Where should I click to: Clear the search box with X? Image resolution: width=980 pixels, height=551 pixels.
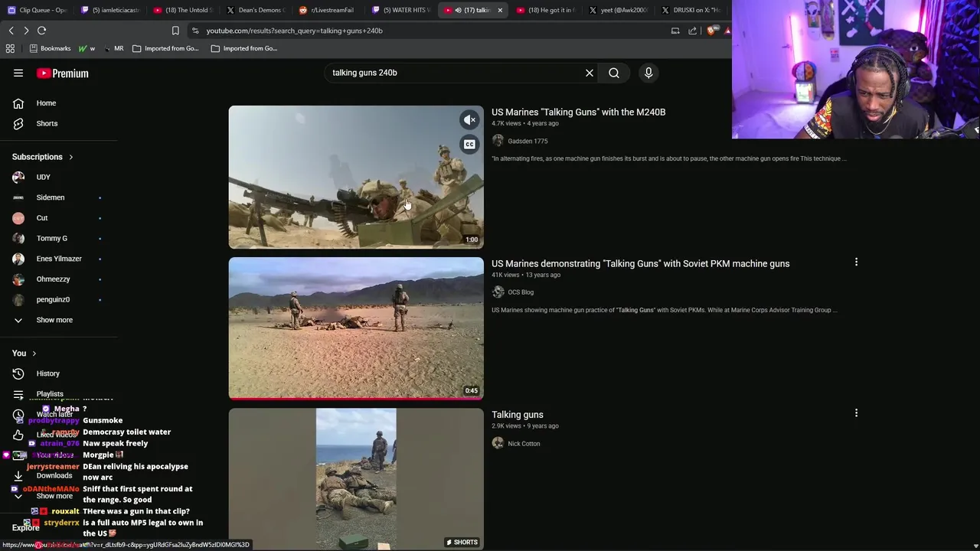(x=590, y=73)
